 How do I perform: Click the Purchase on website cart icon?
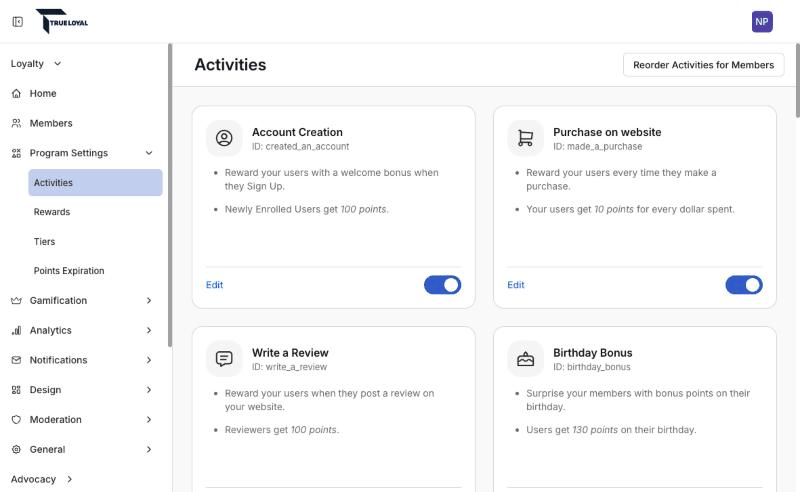(x=526, y=138)
